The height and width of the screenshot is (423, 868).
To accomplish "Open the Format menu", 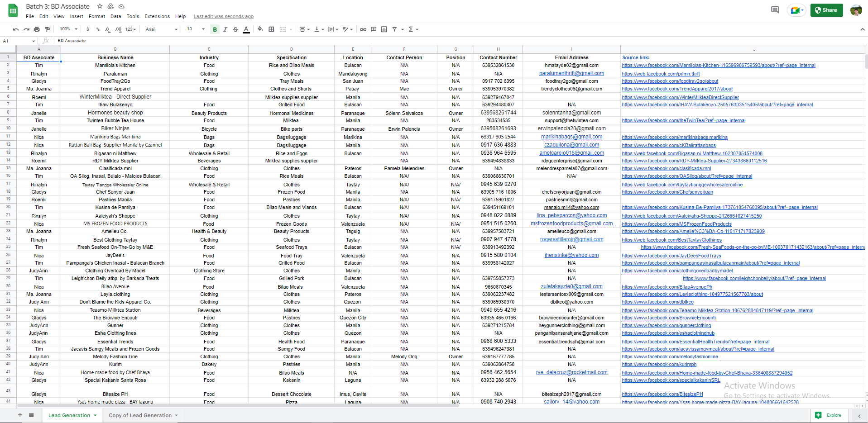I will (97, 16).
